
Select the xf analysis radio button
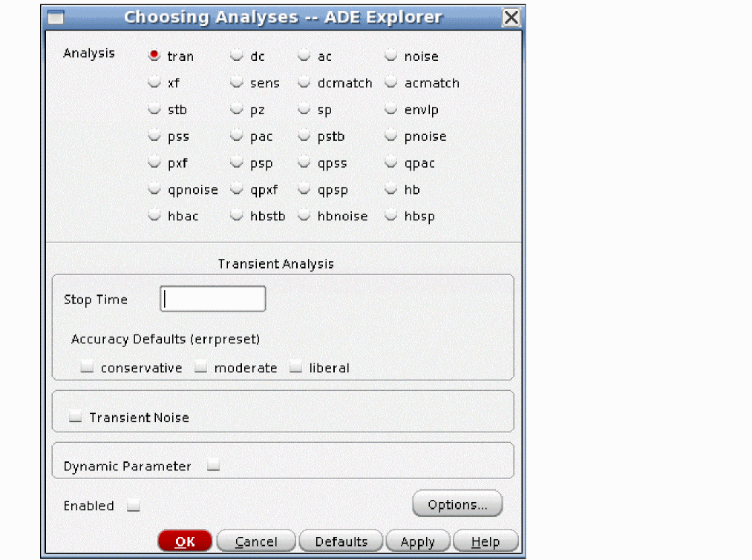point(154,82)
